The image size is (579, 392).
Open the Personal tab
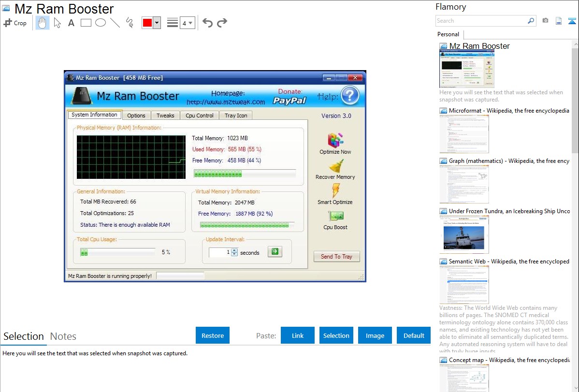coord(449,34)
